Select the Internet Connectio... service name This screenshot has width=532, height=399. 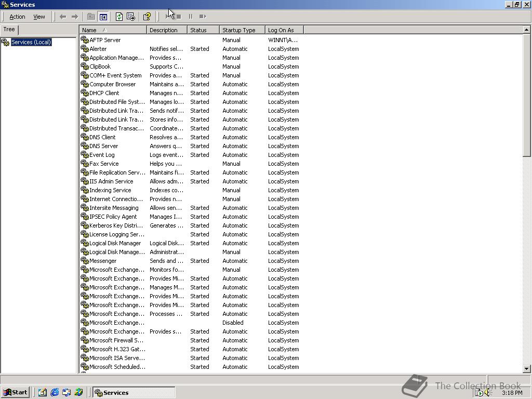click(116, 199)
